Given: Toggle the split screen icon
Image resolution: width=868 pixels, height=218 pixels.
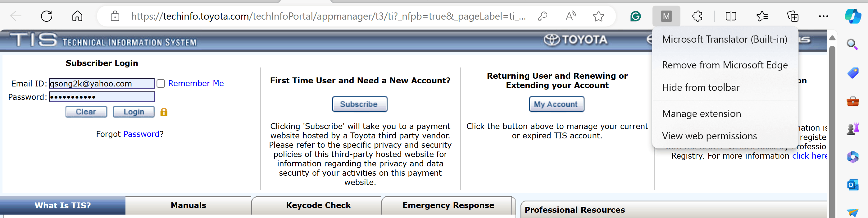Looking at the screenshot, I should point(731,16).
